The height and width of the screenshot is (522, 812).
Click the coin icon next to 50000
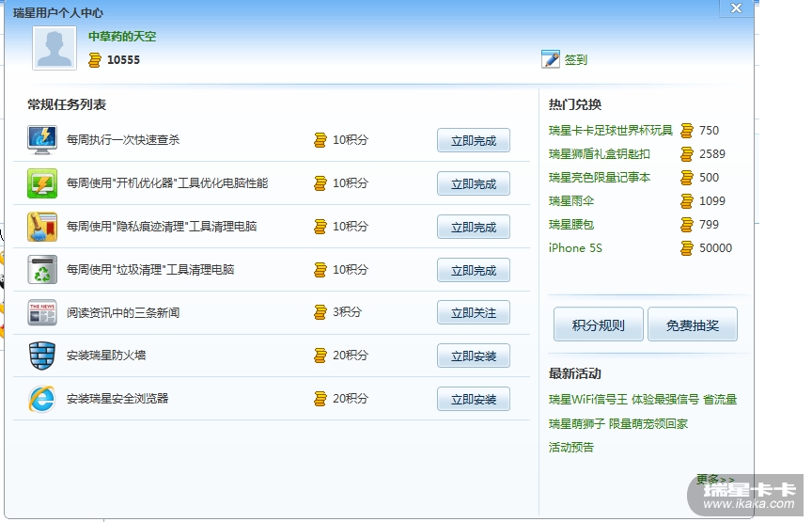click(687, 248)
